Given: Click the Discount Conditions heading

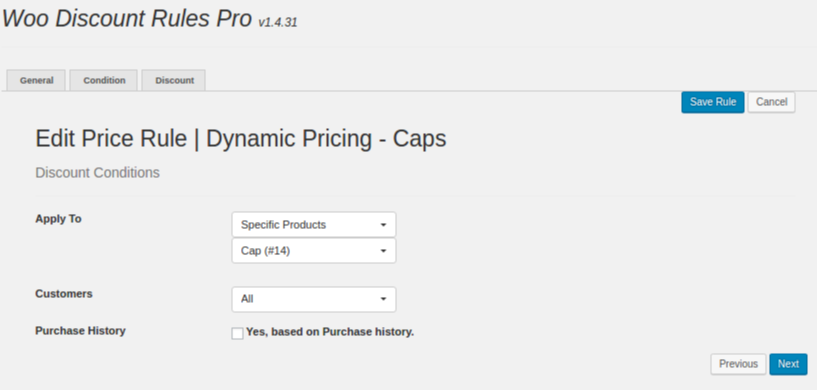Looking at the screenshot, I should [97, 173].
